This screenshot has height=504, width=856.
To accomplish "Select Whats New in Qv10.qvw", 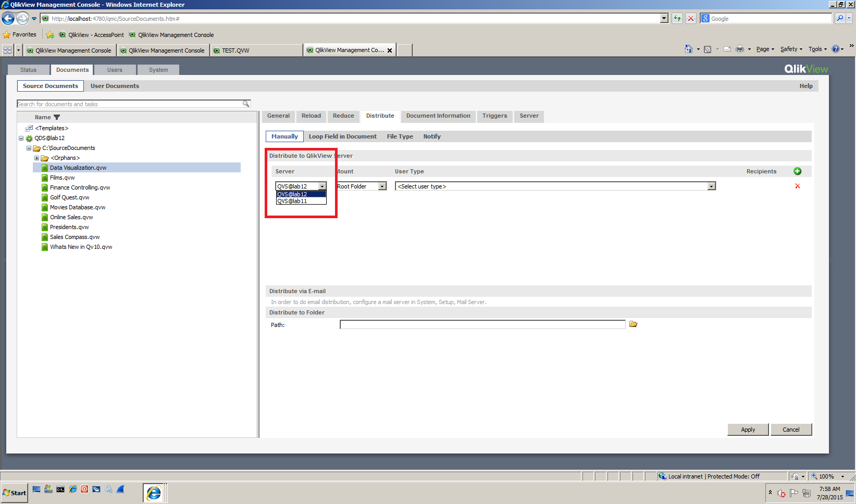I will coord(81,247).
